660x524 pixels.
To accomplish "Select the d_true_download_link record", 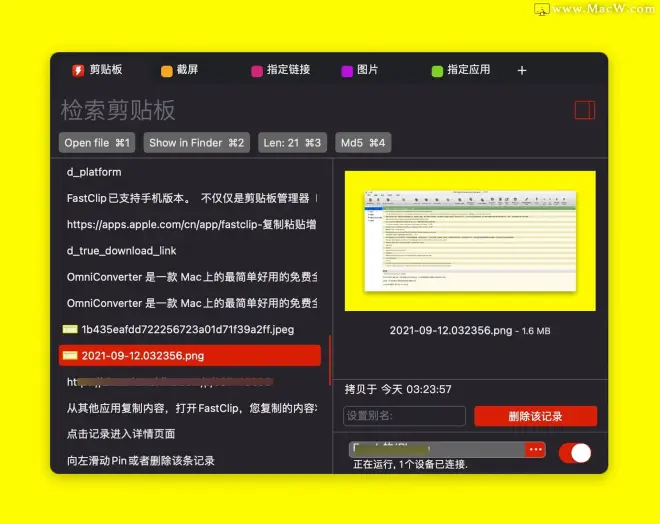I will point(190,251).
